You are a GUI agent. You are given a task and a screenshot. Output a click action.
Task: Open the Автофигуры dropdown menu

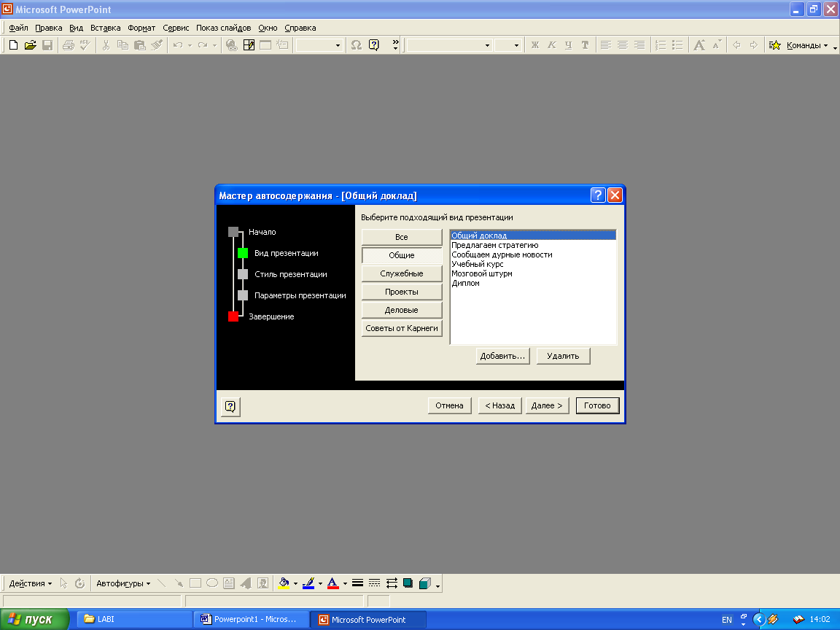point(123,583)
